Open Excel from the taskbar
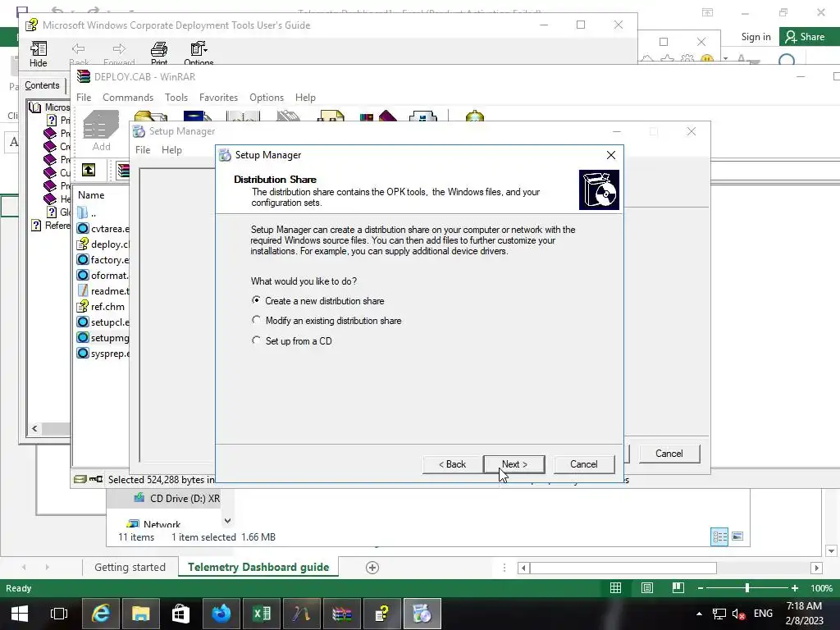The width and height of the screenshot is (840, 630). [262, 614]
